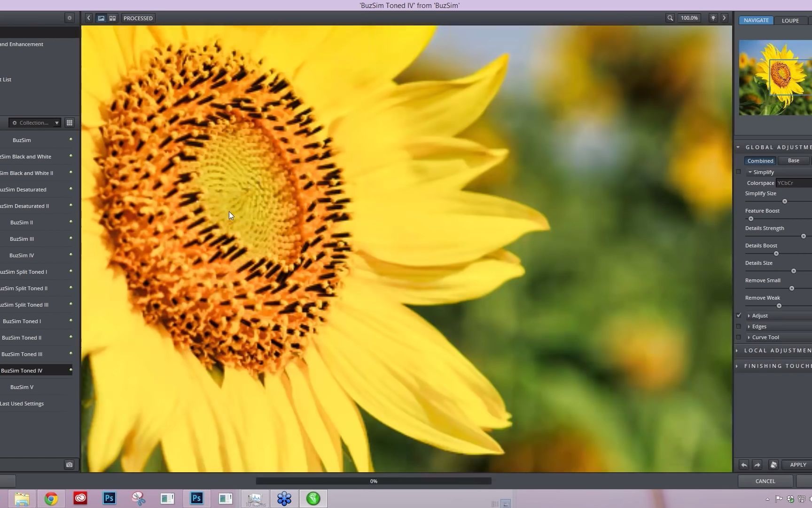The height and width of the screenshot is (508, 812).
Task: Select the BuzSim V preset
Action: coord(22,387)
